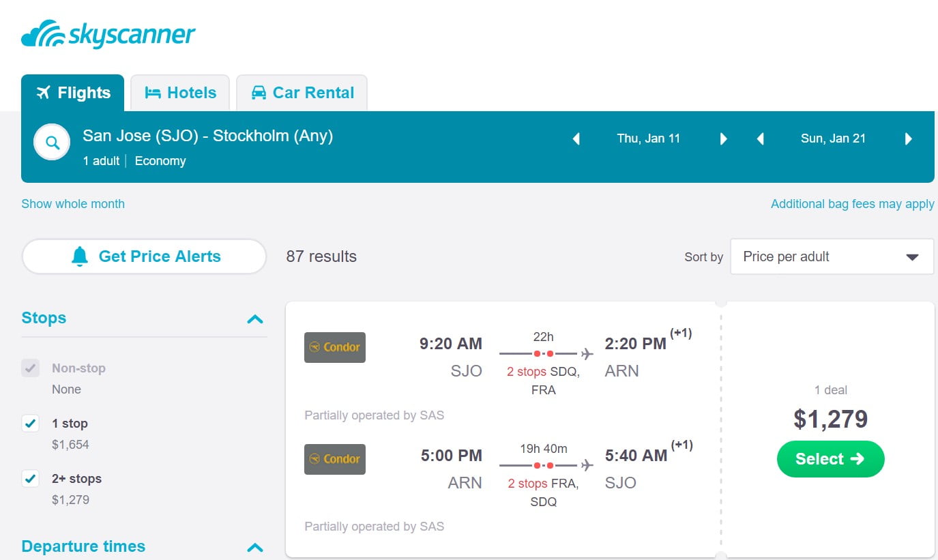This screenshot has height=560, width=938.
Task: Open the search magnifier icon button
Action: pyautogui.click(x=53, y=143)
